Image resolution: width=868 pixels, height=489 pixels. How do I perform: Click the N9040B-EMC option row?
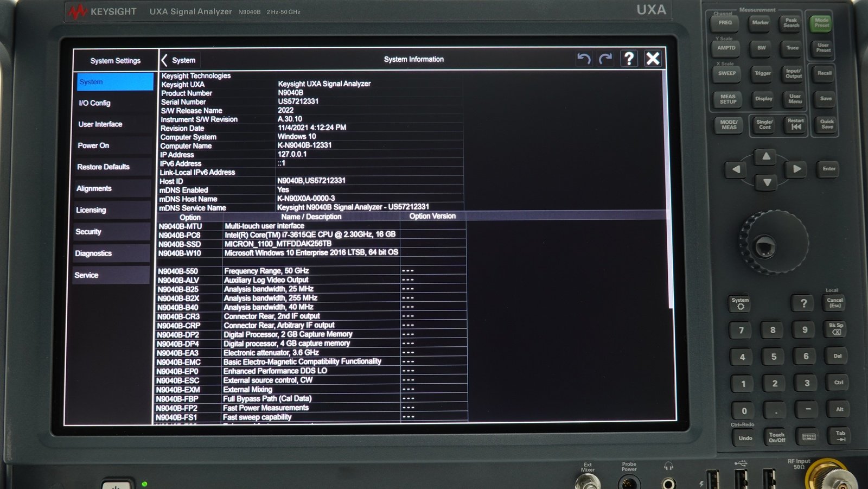coord(311,361)
